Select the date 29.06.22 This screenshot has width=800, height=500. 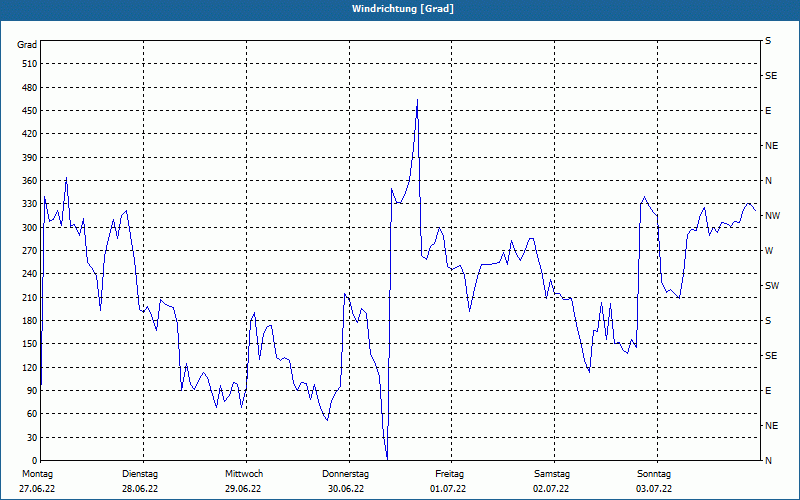[243, 489]
